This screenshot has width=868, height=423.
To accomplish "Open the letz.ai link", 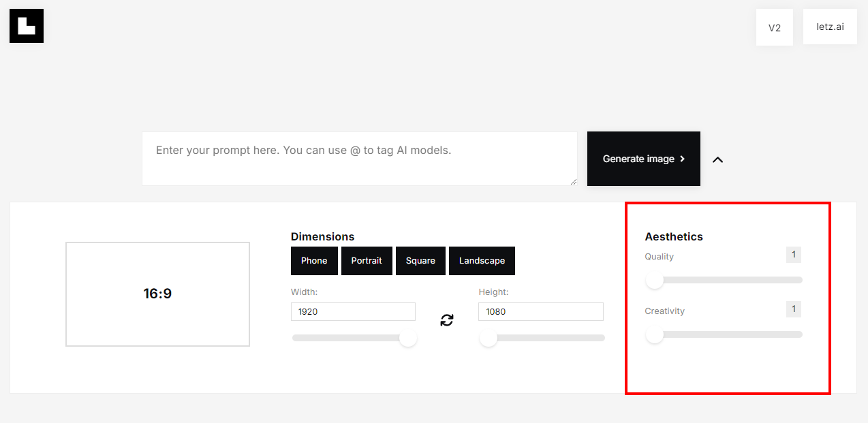I will point(830,27).
